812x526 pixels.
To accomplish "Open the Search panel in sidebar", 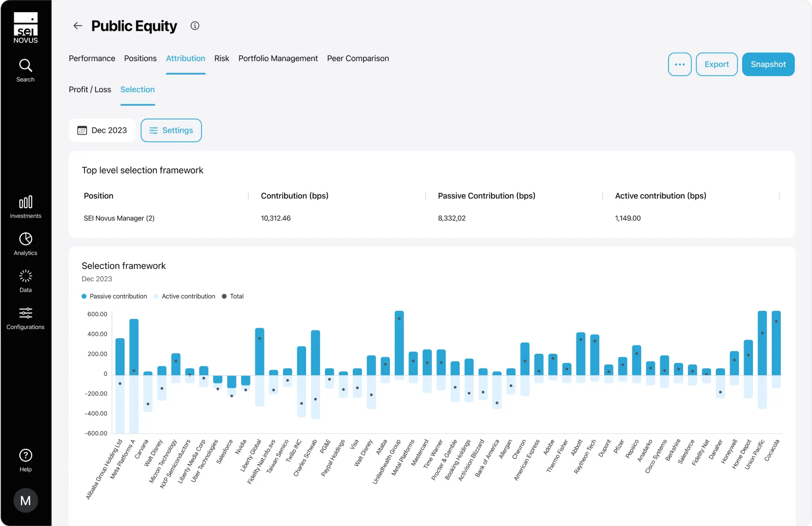I will click(x=25, y=70).
